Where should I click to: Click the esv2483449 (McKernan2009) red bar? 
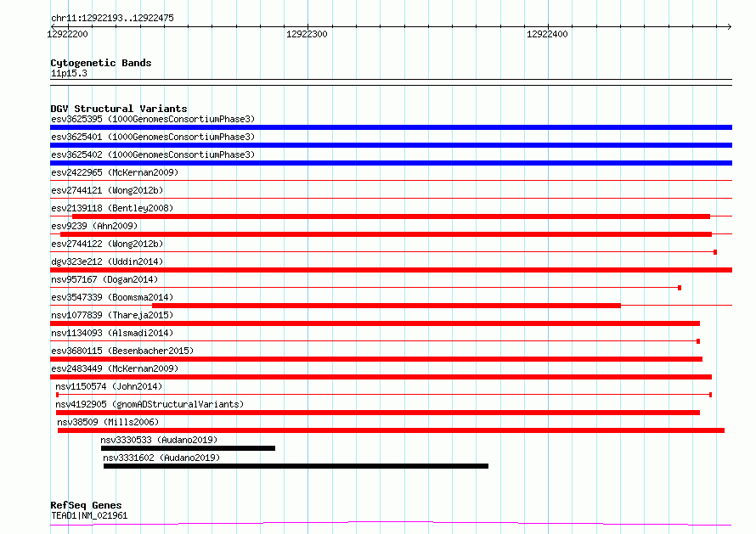pyautogui.click(x=381, y=377)
